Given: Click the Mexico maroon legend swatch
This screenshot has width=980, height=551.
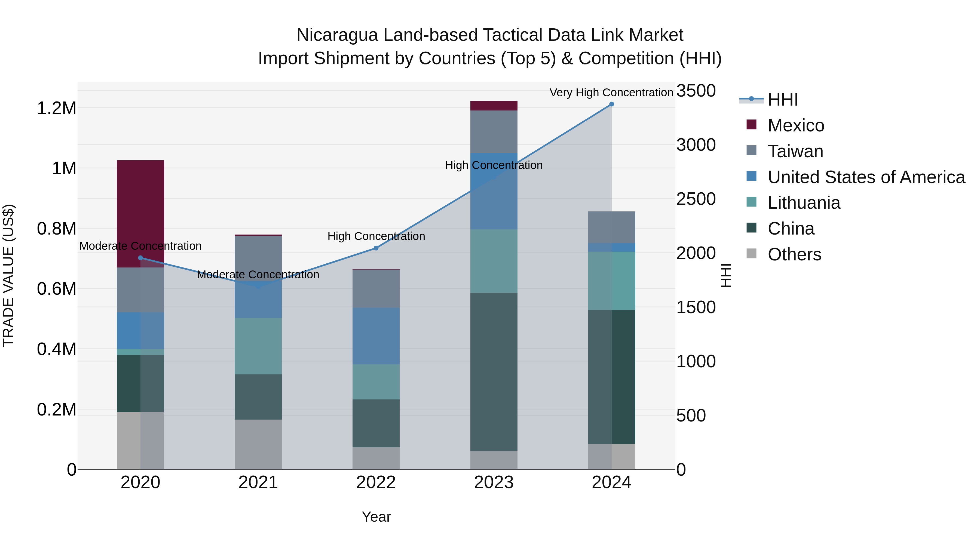Looking at the screenshot, I should (751, 124).
